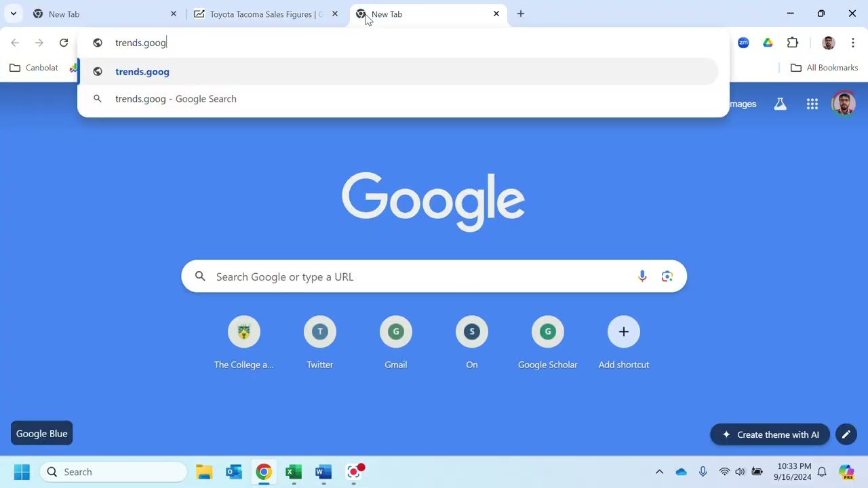Expand the tab search dropdown arrow
Viewport: 868px width, 488px height.
13,14
